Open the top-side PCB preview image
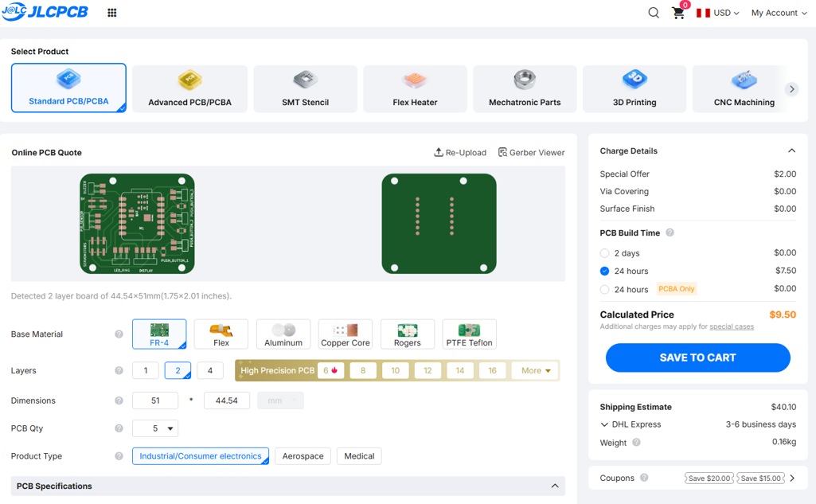 tap(138, 224)
